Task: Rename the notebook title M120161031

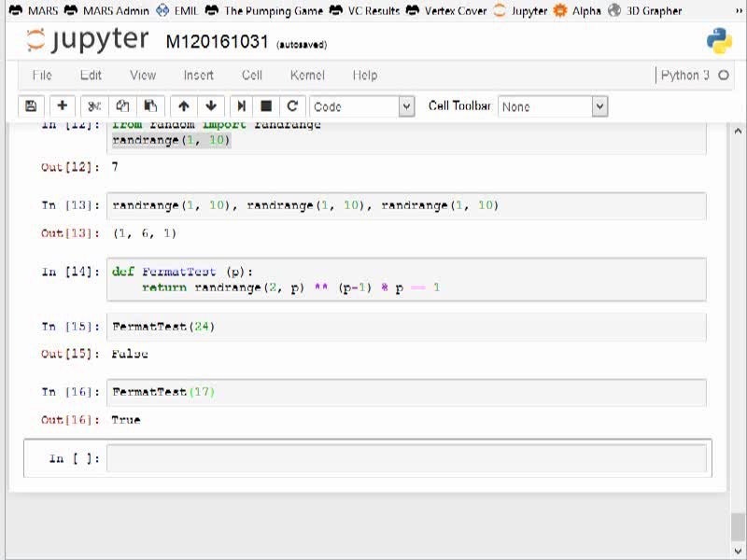Action: pos(218,42)
